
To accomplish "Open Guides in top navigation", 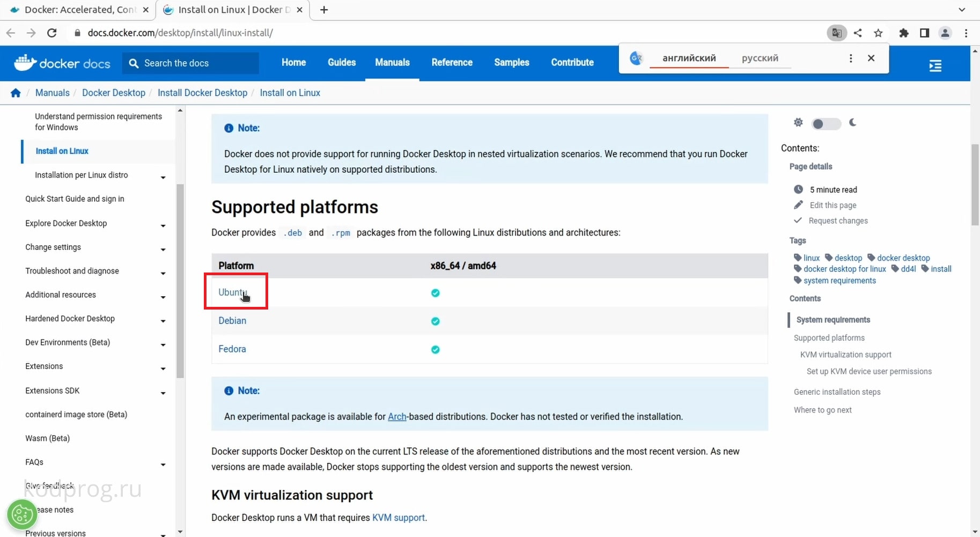I will (x=342, y=62).
